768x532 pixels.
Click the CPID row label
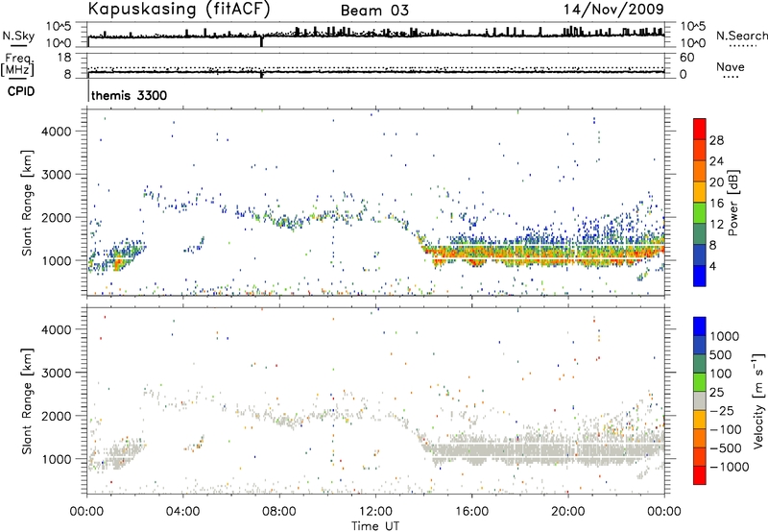21,91
